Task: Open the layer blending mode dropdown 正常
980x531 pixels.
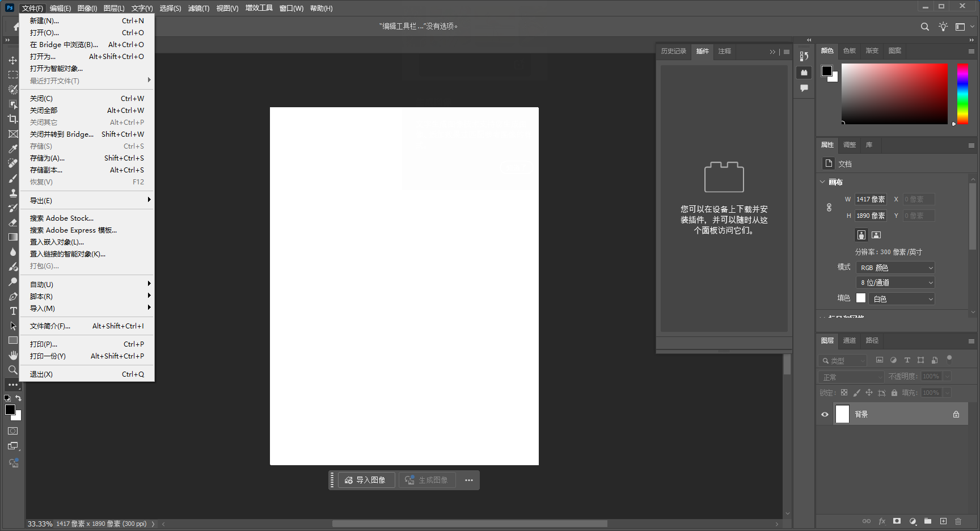Action: click(851, 376)
